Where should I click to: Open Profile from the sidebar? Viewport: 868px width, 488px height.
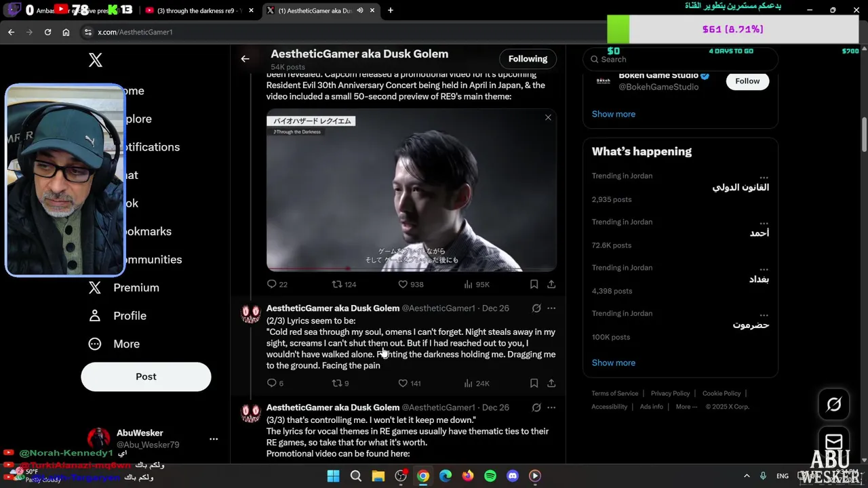(117, 316)
